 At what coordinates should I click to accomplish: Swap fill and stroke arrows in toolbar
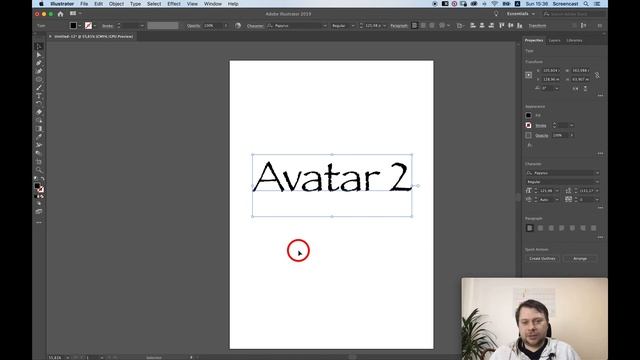(42, 179)
